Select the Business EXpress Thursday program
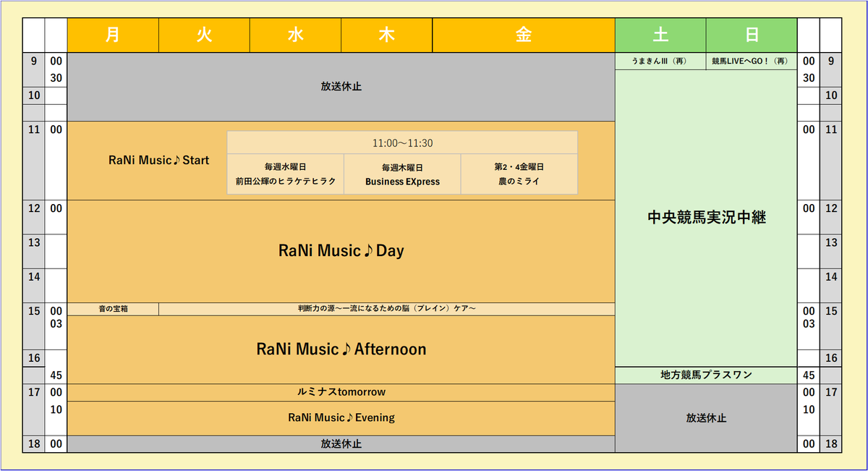The width and height of the screenshot is (868, 471). (402, 174)
